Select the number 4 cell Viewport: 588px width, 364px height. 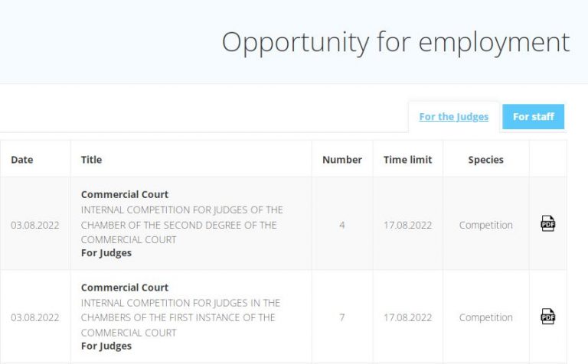[342, 225]
